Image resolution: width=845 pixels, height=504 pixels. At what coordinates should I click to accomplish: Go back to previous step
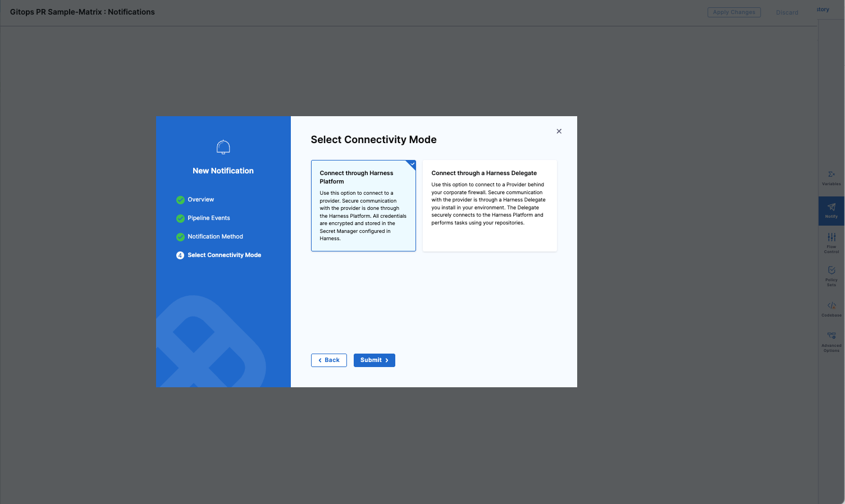click(x=329, y=360)
